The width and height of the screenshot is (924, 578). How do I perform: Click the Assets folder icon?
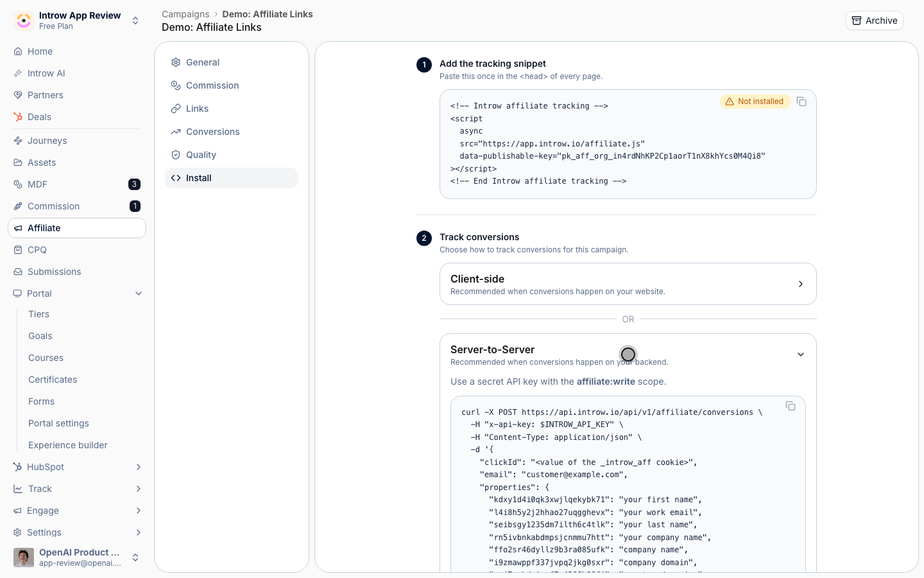coord(18,162)
